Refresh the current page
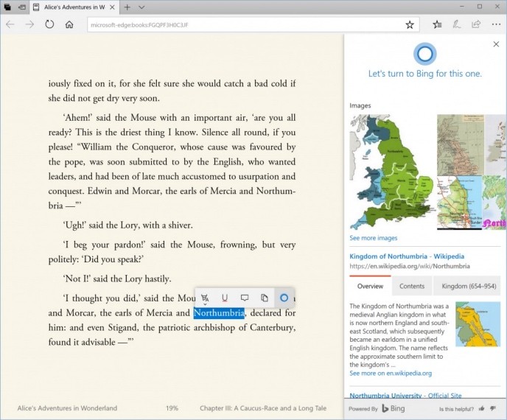Viewport: 507px width, 420px height. (x=49, y=24)
